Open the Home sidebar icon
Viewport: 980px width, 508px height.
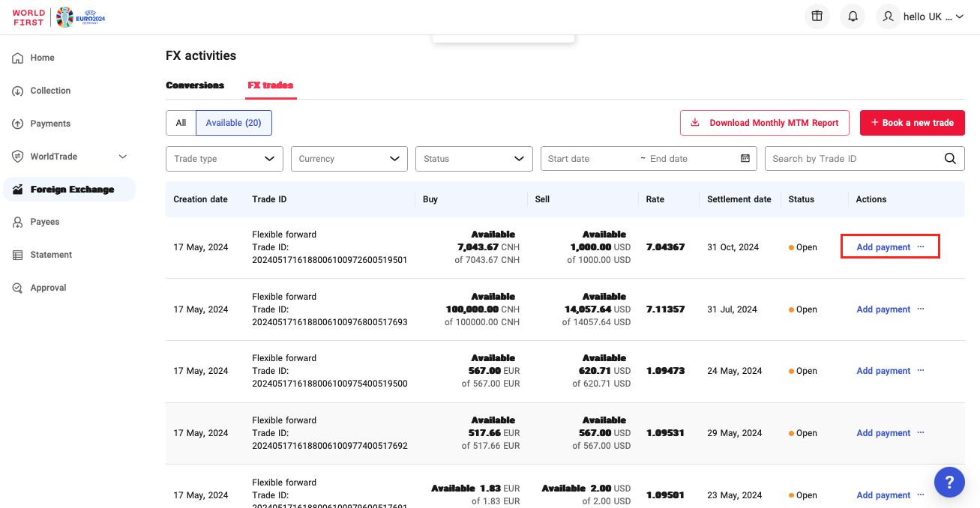pos(18,58)
